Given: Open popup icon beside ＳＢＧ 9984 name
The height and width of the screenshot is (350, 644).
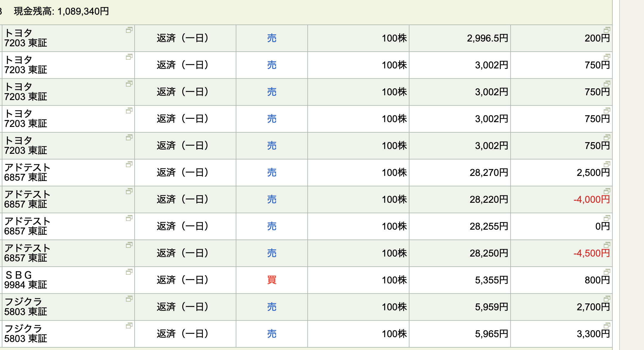Looking at the screenshot, I should (129, 272).
